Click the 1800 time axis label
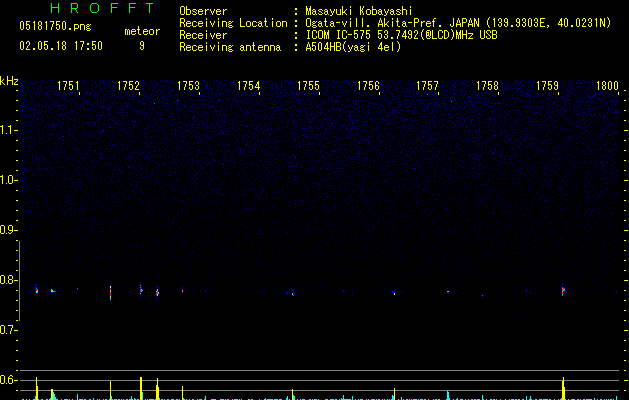Screen dimensions: 629x400 point(607,86)
